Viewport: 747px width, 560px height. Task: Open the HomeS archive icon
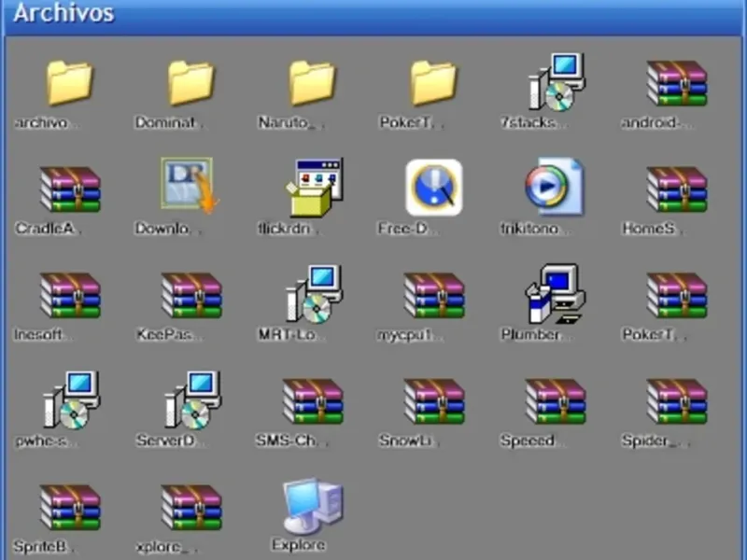[677, 189]
